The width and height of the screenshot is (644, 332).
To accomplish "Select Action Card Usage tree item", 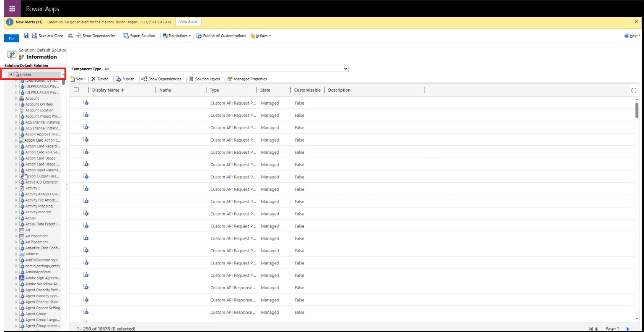I will coord(40,158).
